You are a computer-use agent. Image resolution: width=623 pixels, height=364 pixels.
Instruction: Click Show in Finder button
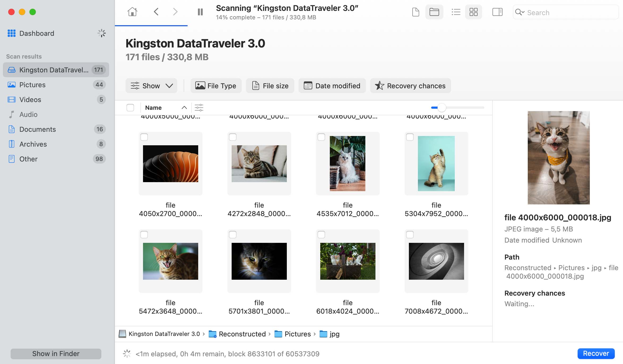click(55, 353)
